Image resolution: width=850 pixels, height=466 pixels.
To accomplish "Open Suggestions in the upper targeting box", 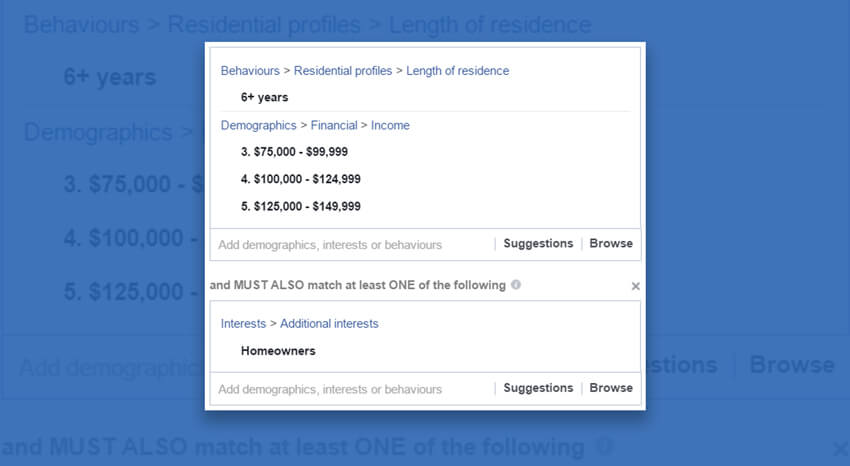I will coord(538,244).
